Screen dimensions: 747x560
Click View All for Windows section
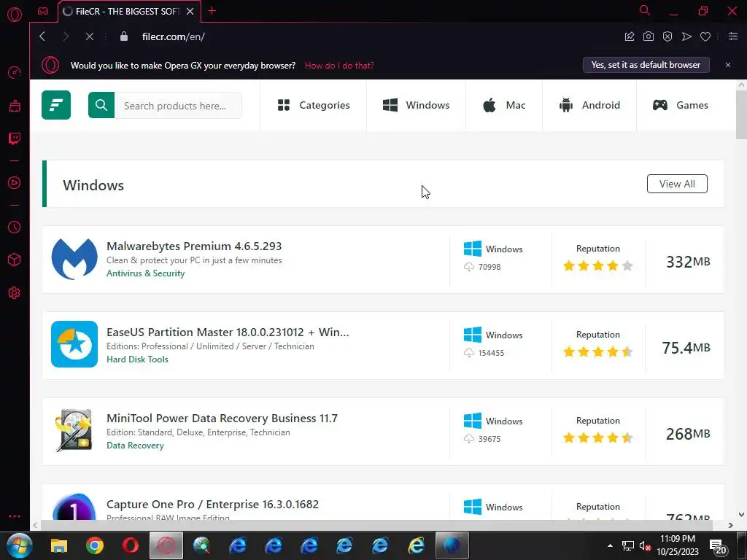[x=677, y=184]
